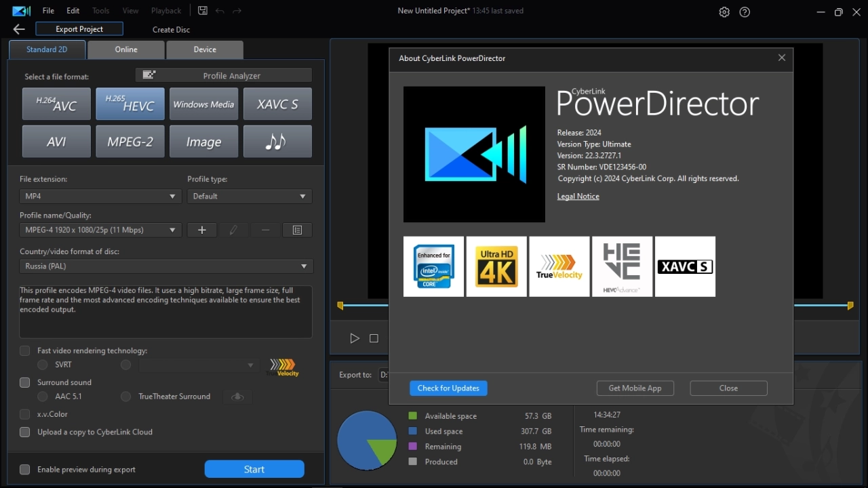Select the H.264 AVC format
Viewport: 868px width, 488px height.
tap(56, 104)
